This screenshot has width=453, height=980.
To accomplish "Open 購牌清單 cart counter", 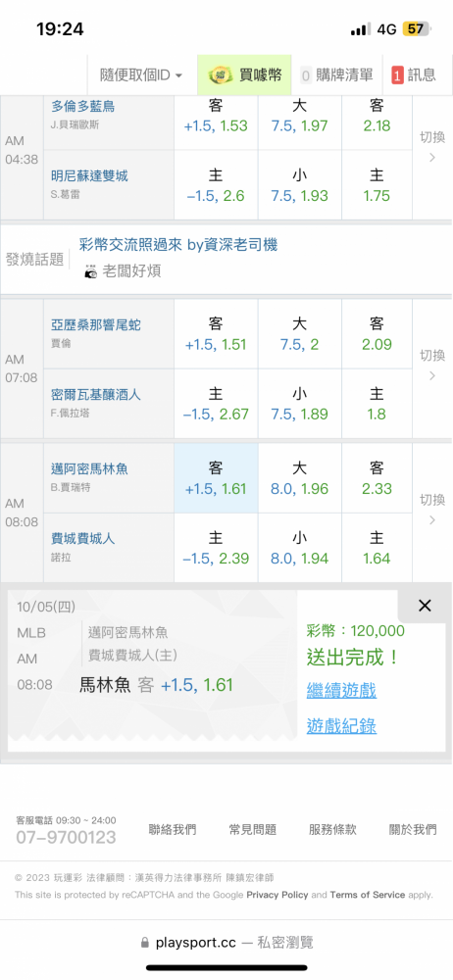I will coord(306,75).
